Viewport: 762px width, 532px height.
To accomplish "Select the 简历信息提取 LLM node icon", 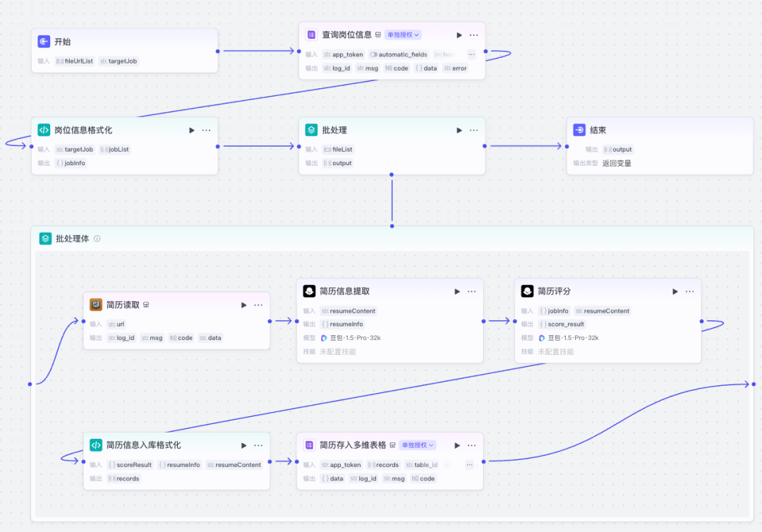I will pos(309,291).
